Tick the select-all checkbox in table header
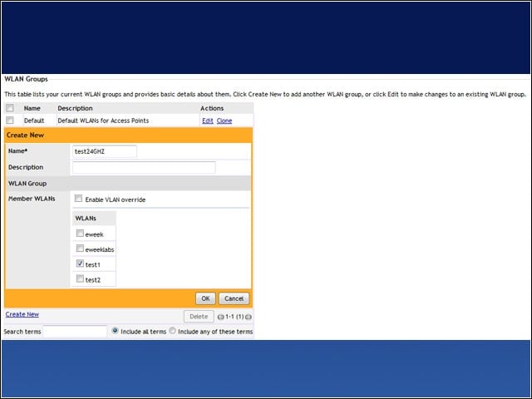532x399 pixels. point(10,108)
